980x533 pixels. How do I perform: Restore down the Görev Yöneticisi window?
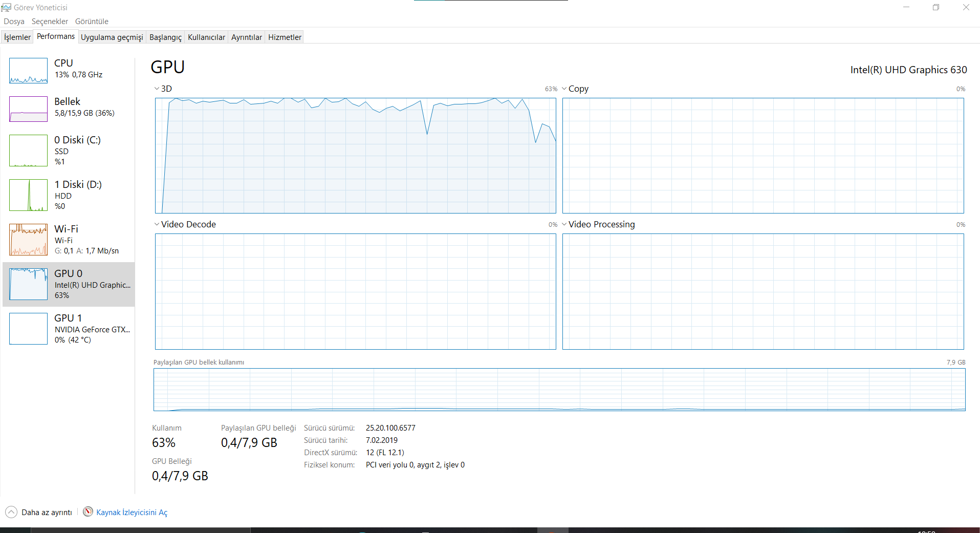pyautogui.click(x=936, y=7)
